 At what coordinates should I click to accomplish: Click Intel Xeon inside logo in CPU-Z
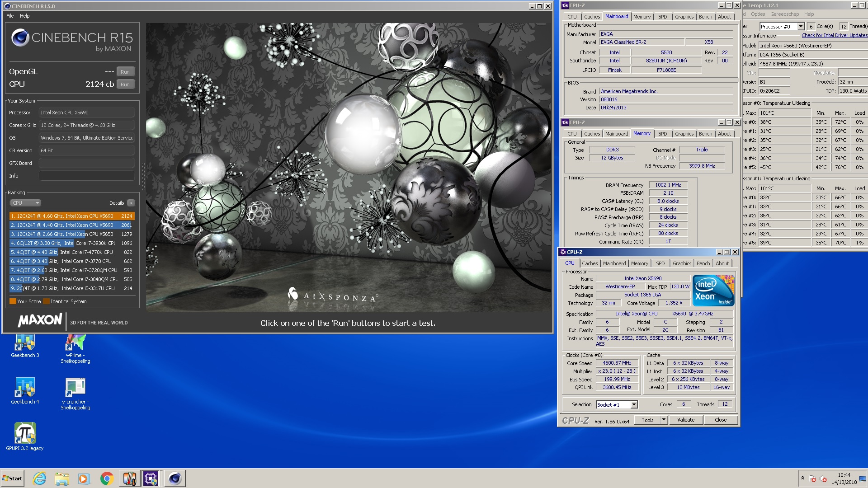coord(713,291)
